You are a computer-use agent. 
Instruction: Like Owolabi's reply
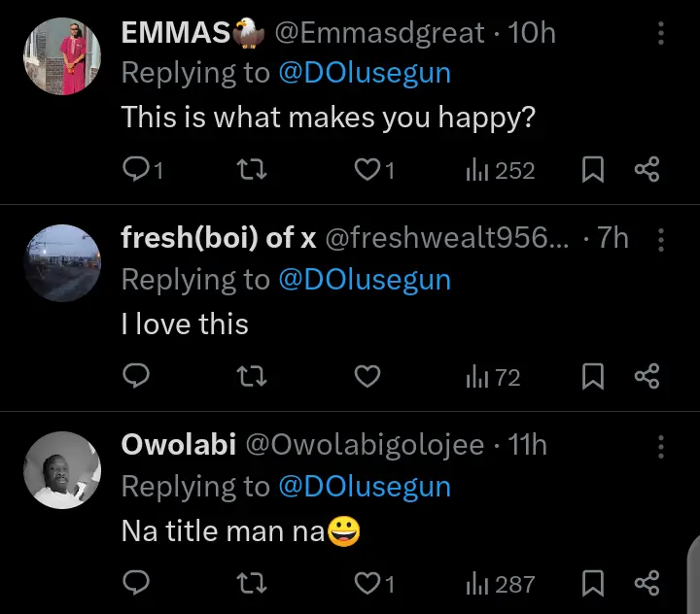coord(367,583)
